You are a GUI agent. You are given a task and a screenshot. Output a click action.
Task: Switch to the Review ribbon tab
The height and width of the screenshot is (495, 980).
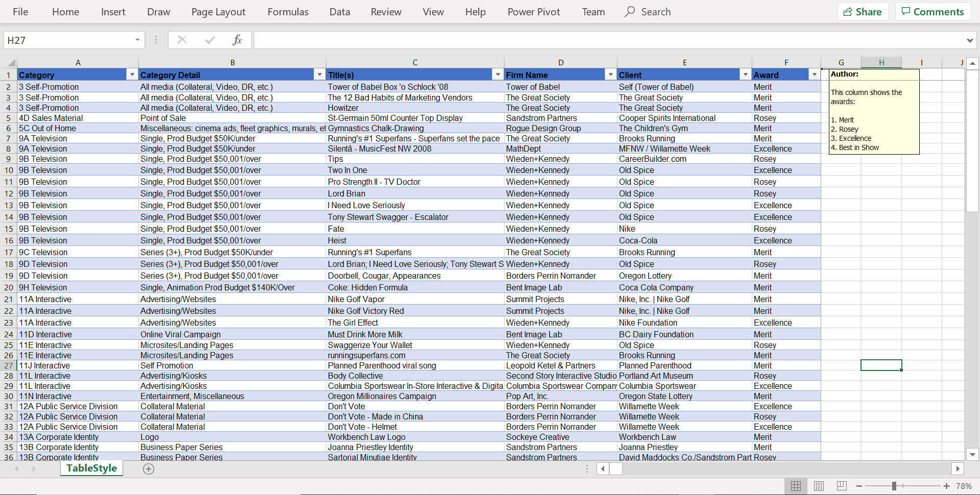click(386, 11)
